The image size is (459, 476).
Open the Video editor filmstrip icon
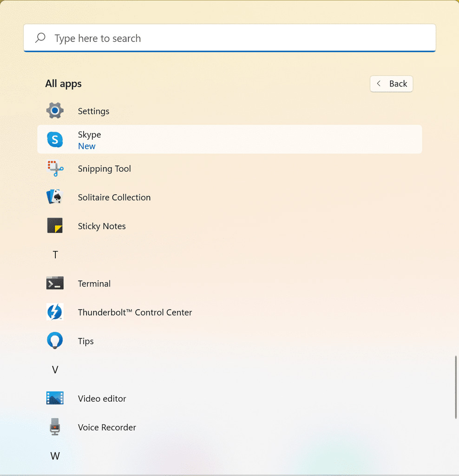(55, 398)
